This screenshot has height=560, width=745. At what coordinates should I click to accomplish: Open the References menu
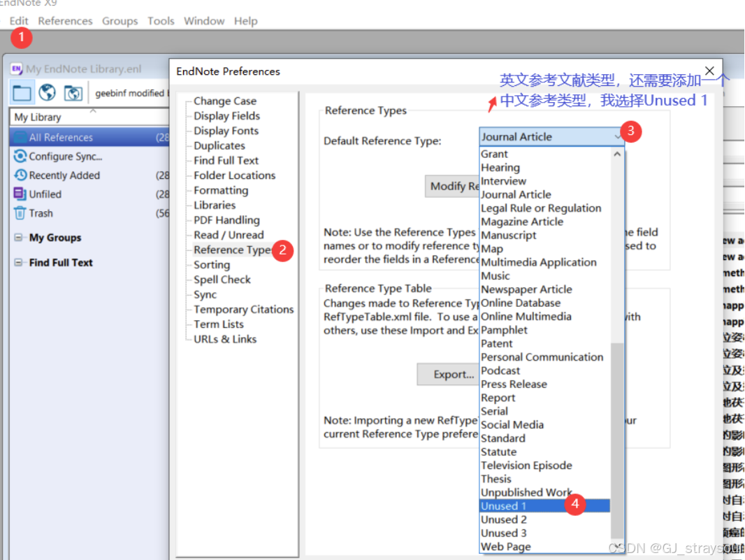[65, 21]
